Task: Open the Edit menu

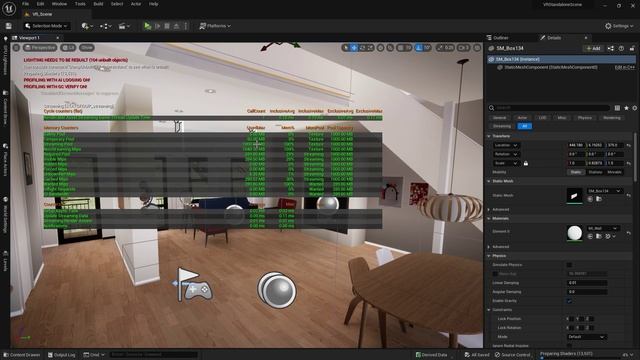Action: click(x=40, y=4)
